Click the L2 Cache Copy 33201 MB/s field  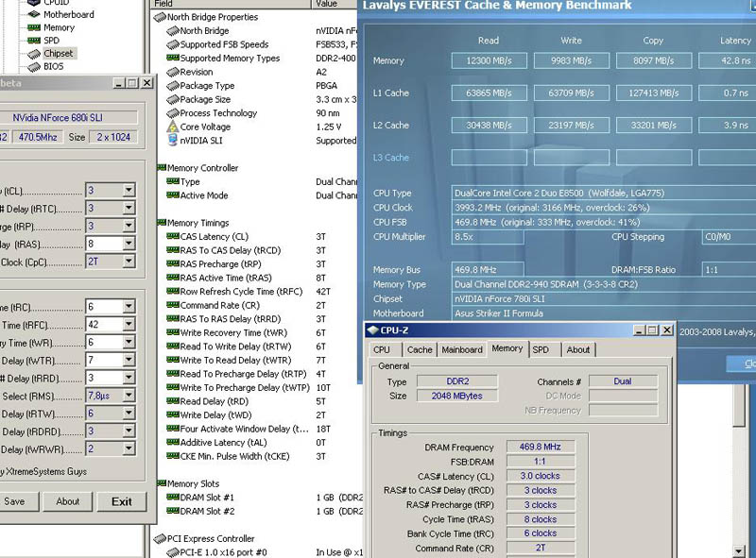pos(654,125)
